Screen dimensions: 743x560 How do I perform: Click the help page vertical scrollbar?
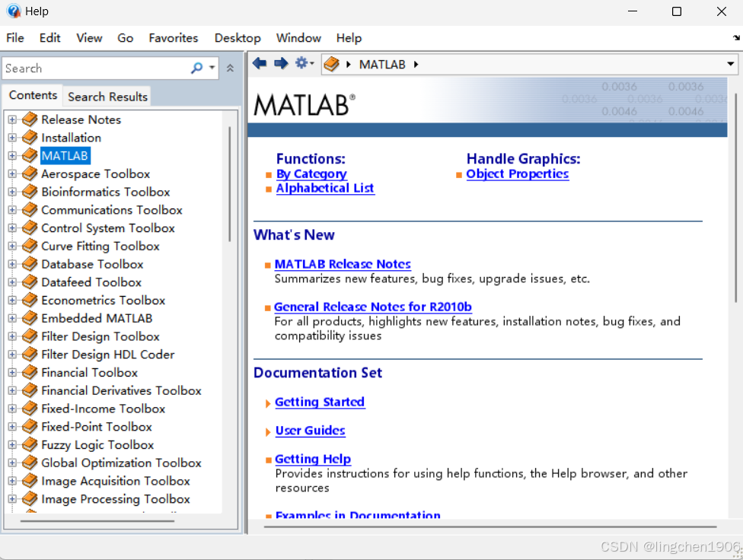click(x=736, y=198)
